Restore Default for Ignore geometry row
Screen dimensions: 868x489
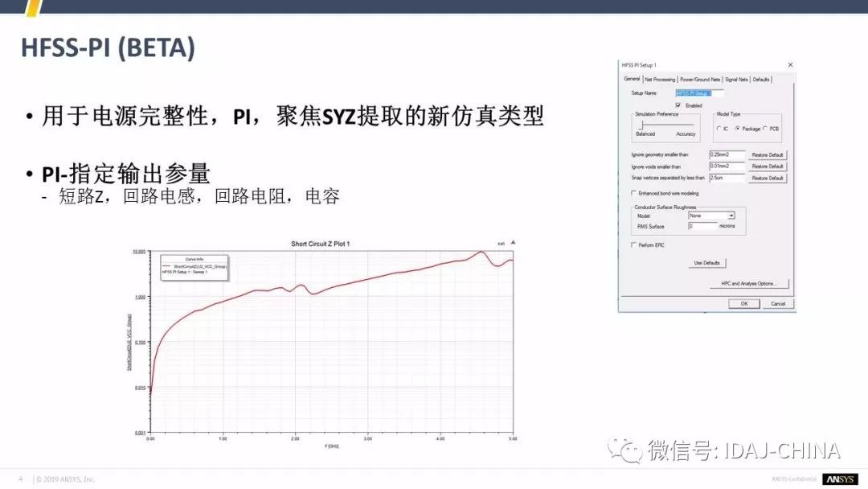[768, 155]
